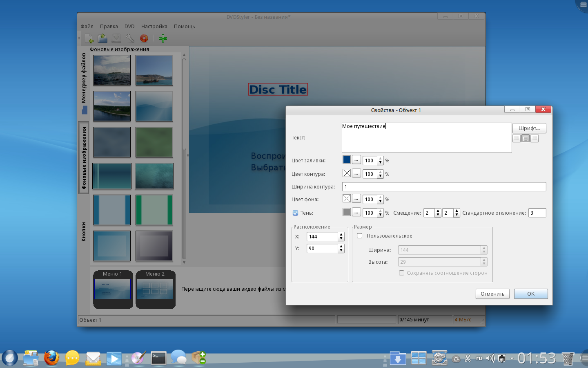The image size is (588, 368).
Task: Launch Firefox from the taskbar
Action: (x=51, y=358)
